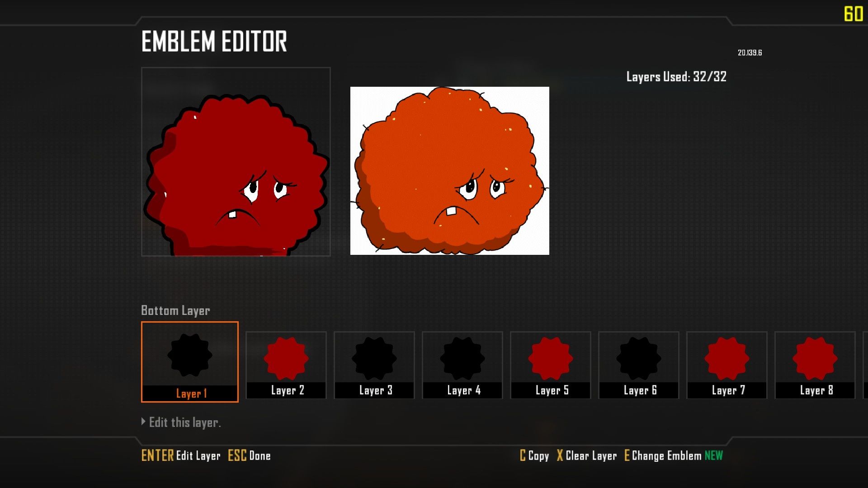Click the Layer 2 label
This screenshot has width=868, height=488.
point(288,390)
